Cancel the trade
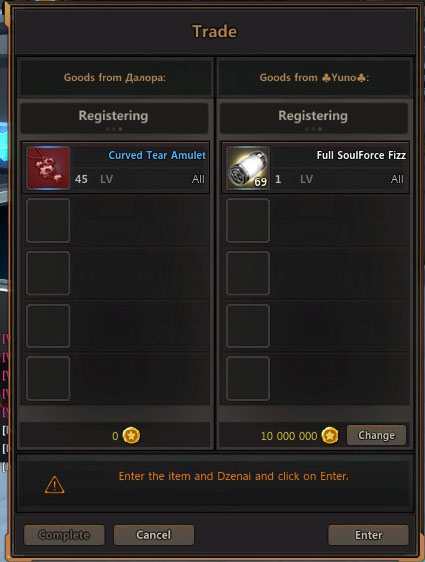The height and width of the screenshot is (562, 425). [x=154, y=535]
